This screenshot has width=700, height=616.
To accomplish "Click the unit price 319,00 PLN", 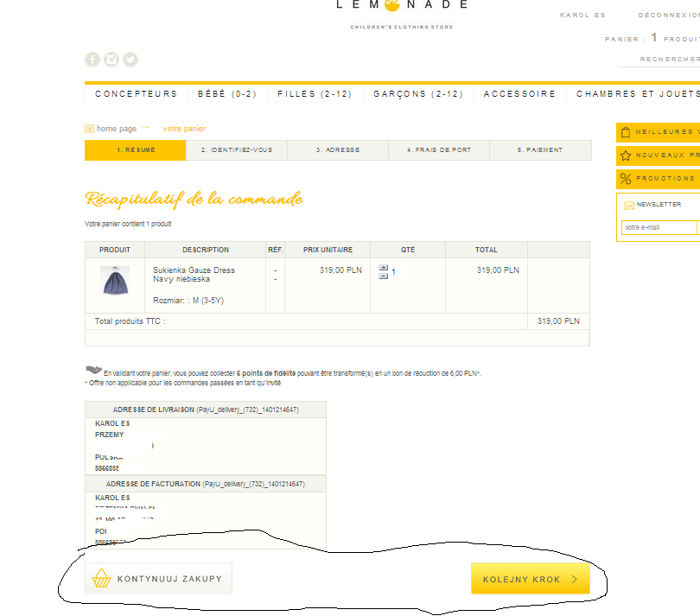I will pos(340,270).
